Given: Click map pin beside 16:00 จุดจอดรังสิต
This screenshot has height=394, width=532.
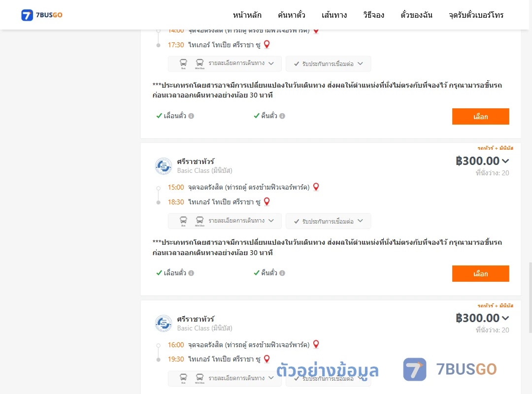Looking at the screenshot, I should [316, 344].
